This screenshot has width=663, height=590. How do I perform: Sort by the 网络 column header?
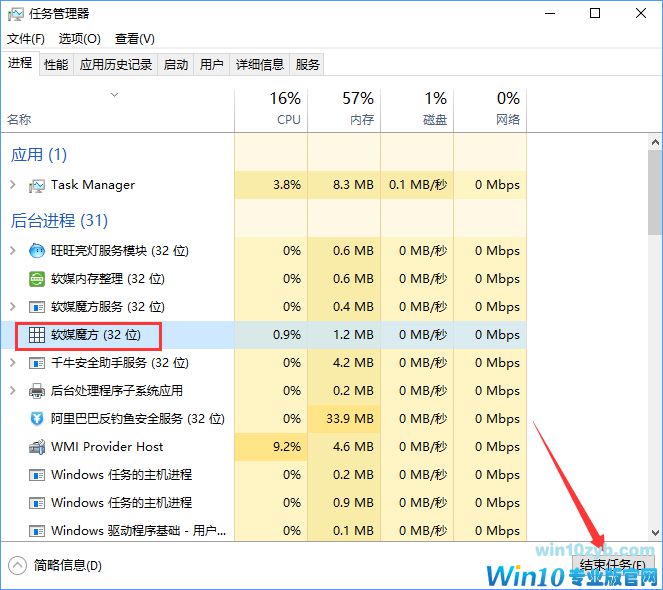(x=490, y=108)
